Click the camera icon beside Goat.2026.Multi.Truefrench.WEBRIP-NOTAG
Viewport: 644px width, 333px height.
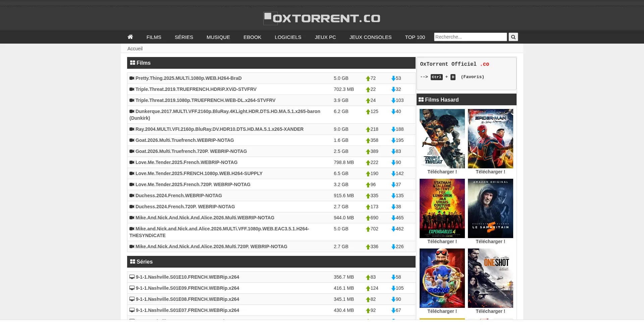(x=132, y=140)
